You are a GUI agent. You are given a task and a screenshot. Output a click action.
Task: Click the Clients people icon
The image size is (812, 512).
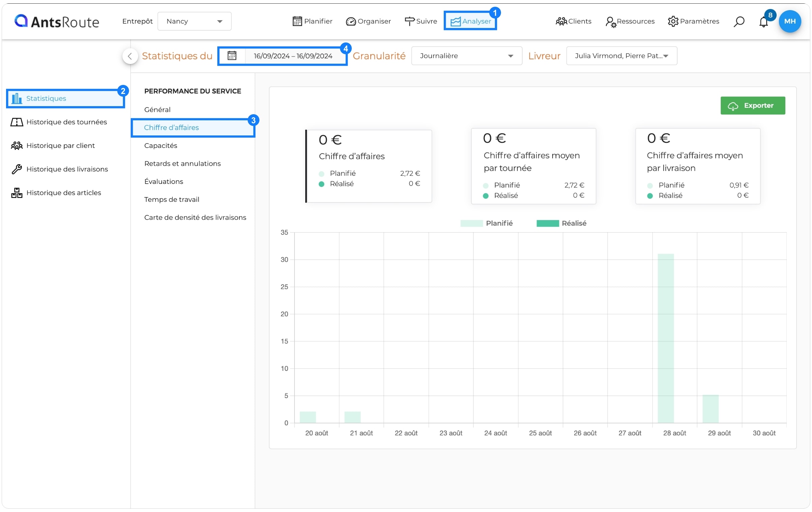(561, 21)
